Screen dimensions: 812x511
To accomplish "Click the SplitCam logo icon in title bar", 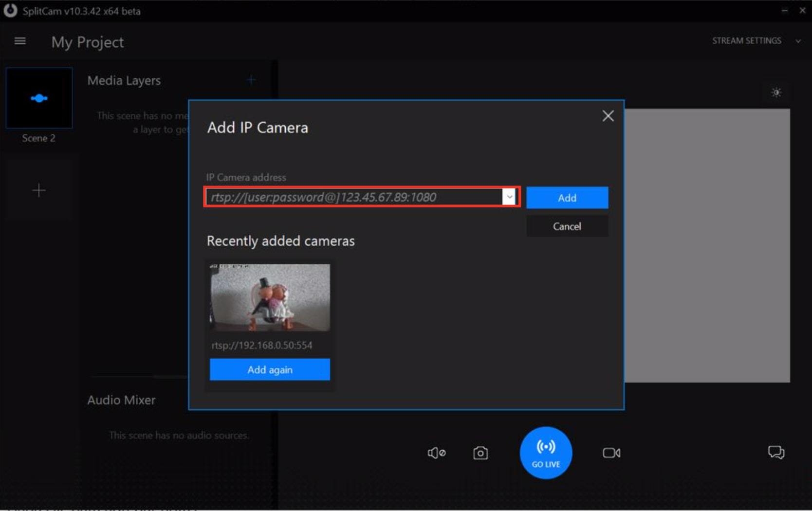I will (x=10, y=11).
